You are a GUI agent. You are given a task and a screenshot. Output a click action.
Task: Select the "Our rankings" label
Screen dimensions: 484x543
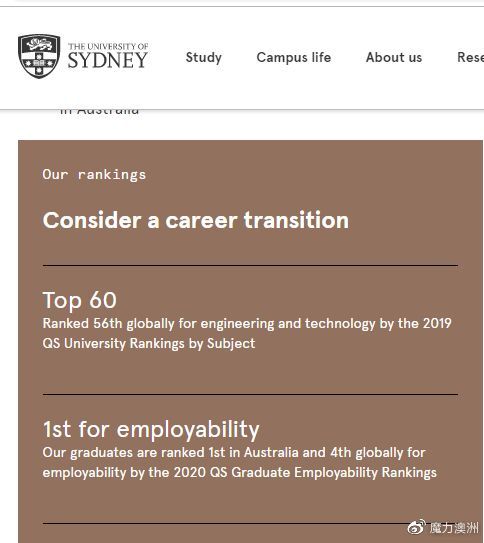pos(94,175)
